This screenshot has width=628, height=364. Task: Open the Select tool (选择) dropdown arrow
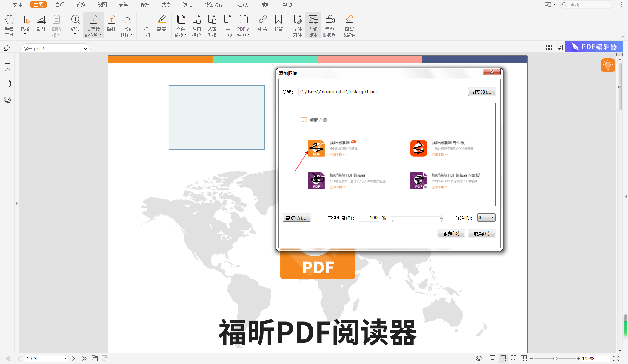25,34
